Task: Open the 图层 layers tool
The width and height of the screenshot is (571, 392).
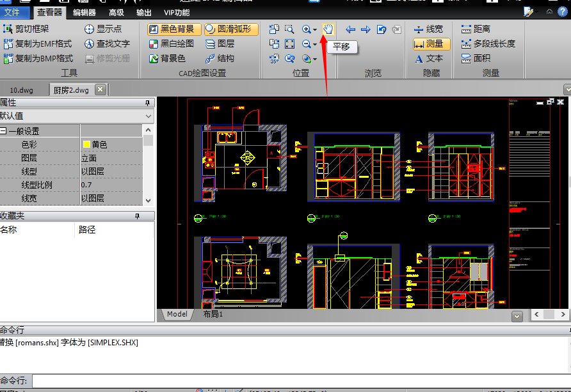Action: (220, 44)
